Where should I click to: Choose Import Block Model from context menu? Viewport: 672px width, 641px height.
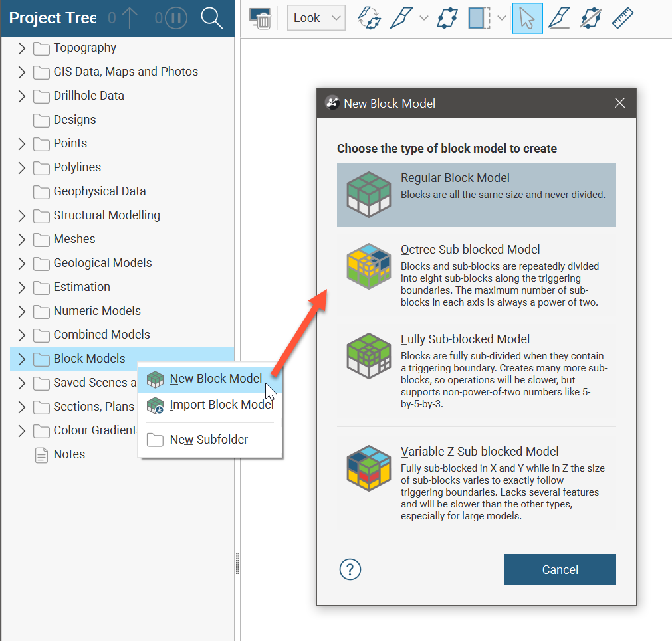[x=210, y=405]
